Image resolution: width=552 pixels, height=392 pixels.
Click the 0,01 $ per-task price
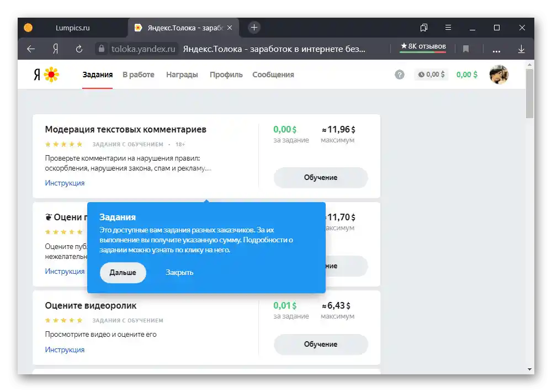tap(285, 306)
